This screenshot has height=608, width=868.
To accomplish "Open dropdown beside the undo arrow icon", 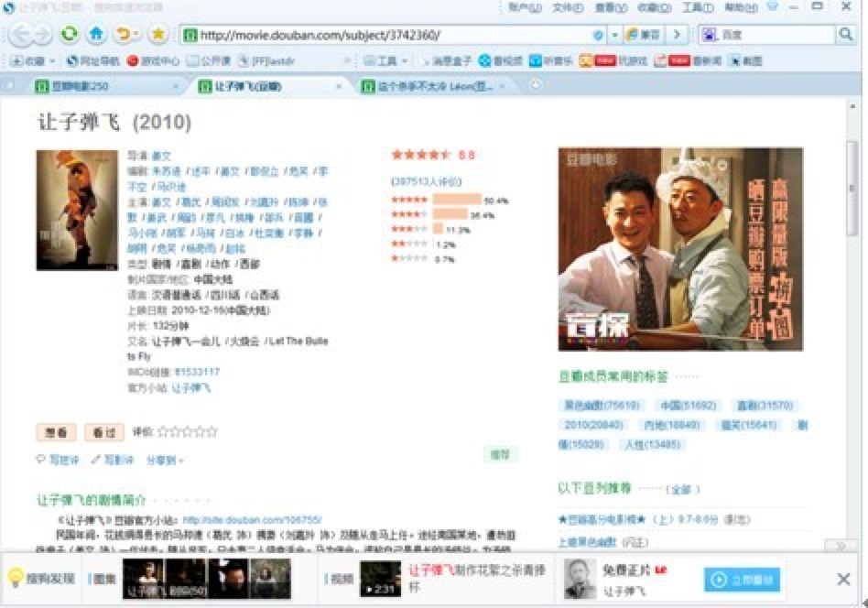I will coord(136,35).
